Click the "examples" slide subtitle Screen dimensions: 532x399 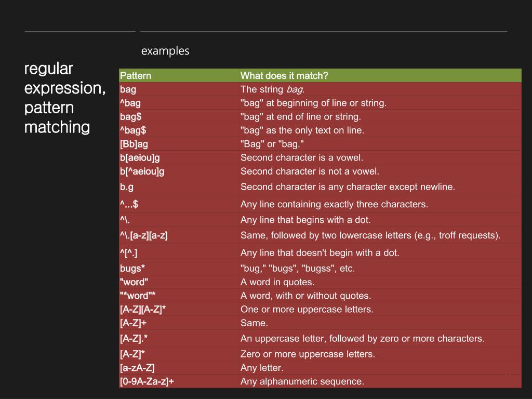(165, 51)
